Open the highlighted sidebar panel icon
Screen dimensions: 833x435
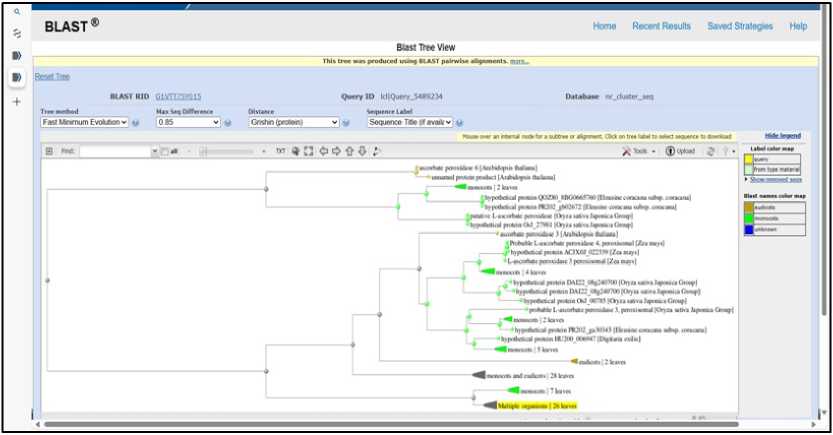[17, 78]
